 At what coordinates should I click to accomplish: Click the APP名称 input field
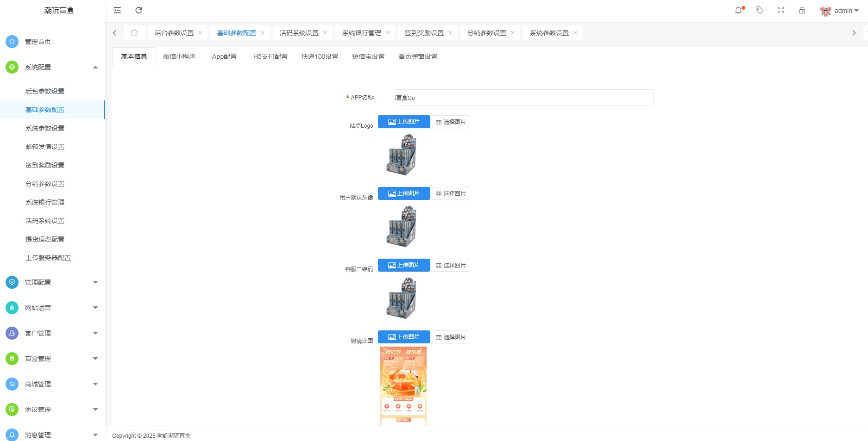coord(523,98)
